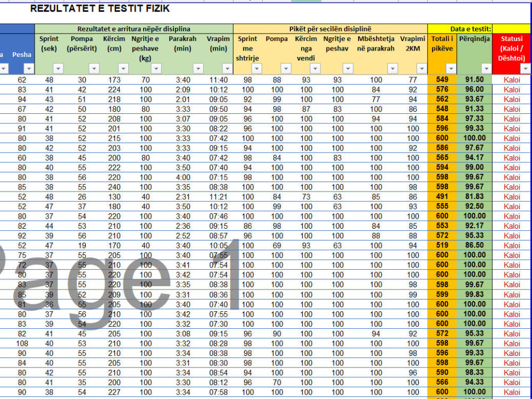Screen dimensions: 532x399
Task: Select jump cell 130
Action: (x=114, y=196)
